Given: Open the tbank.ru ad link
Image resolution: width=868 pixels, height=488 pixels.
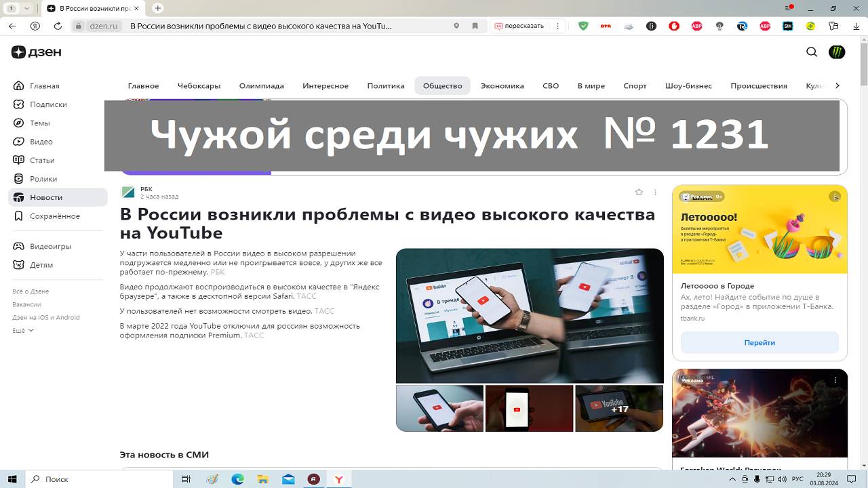Looking at the screenshot, I should 692,319.
